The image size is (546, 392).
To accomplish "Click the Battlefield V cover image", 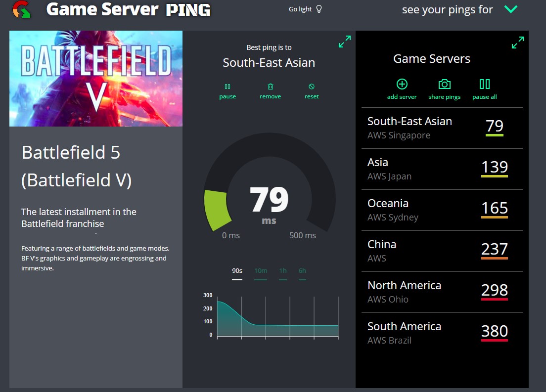I will pyautogui.click(x=96, y=79).
